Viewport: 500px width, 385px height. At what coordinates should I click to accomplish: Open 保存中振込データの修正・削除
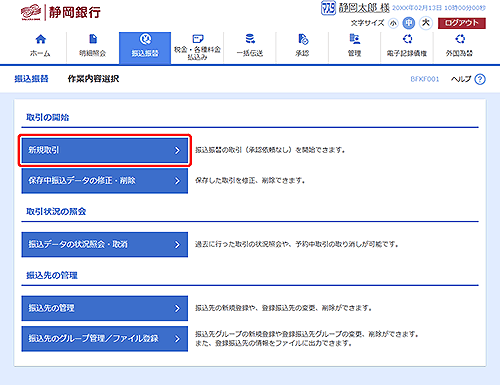[x=105, y=181]
